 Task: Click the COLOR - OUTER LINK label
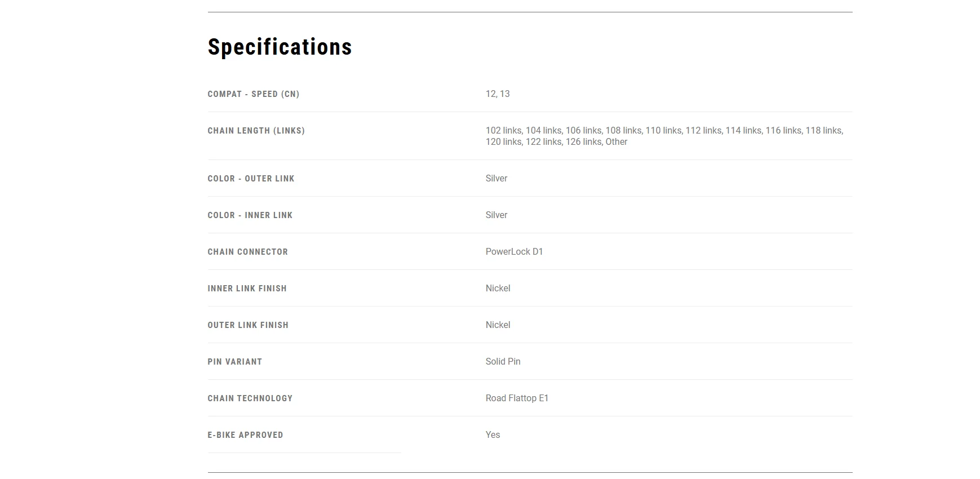coord(251,179)
